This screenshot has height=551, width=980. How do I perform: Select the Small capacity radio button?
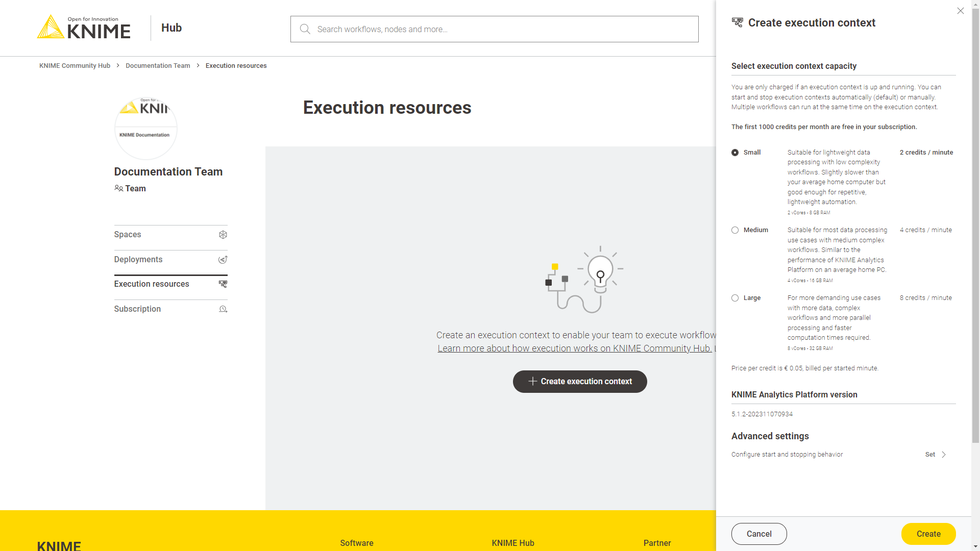click(735, 153)
